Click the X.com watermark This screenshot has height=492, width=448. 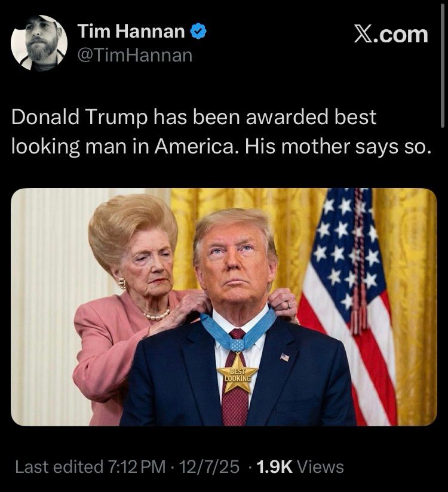391,34
